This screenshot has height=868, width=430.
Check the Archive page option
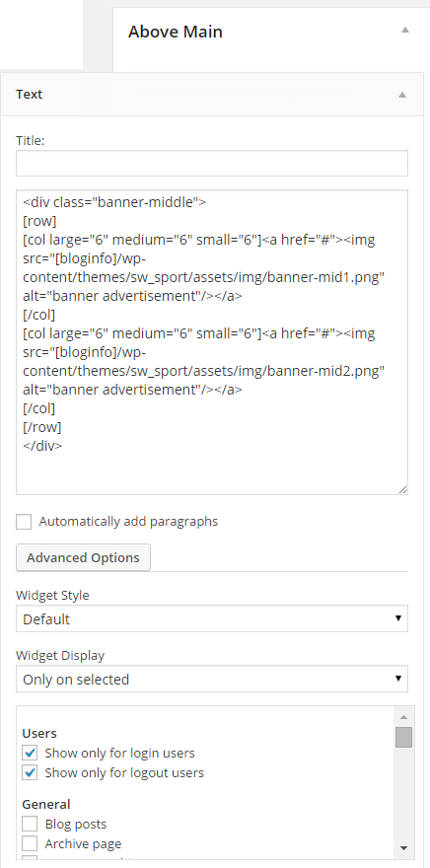(30, 843)
